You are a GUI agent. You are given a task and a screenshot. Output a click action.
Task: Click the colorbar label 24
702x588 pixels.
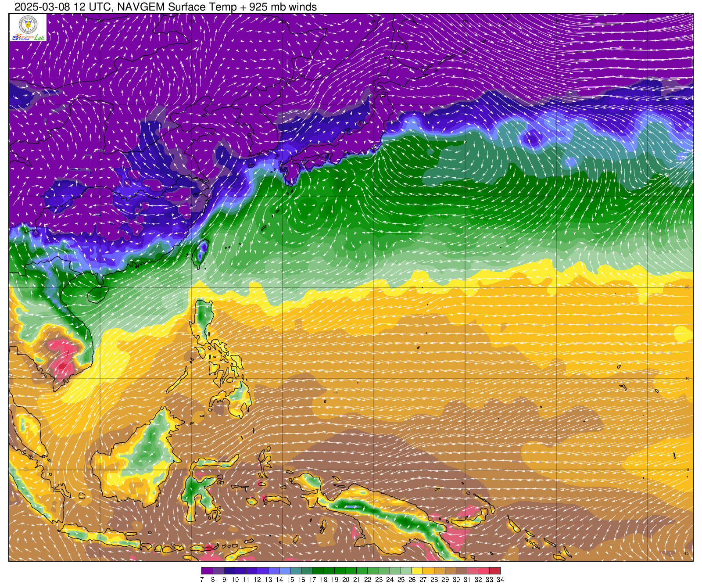(390, 580)
